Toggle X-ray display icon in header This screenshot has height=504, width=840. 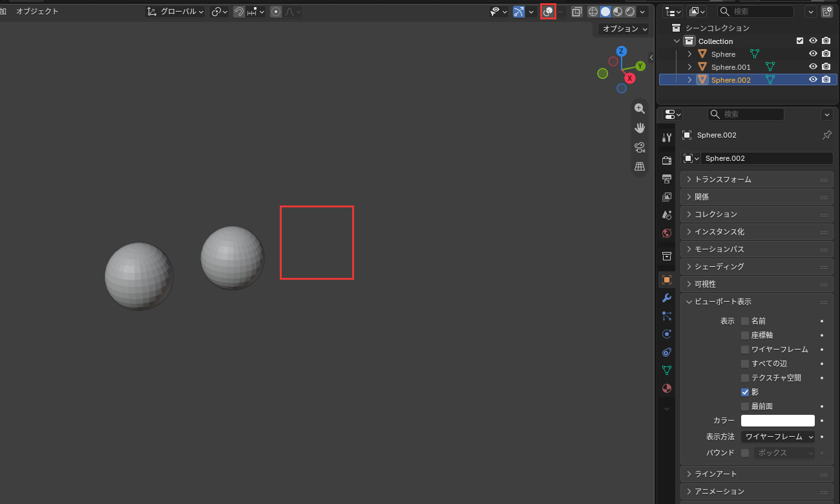click(x=576, y=12)
